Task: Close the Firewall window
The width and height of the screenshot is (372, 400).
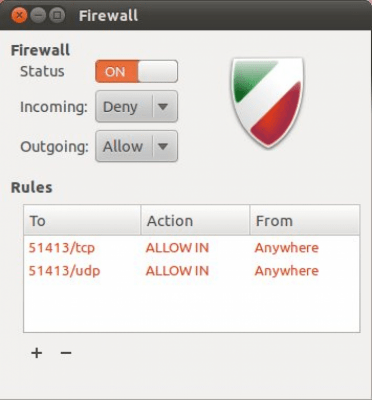Action: pos(19,15)
